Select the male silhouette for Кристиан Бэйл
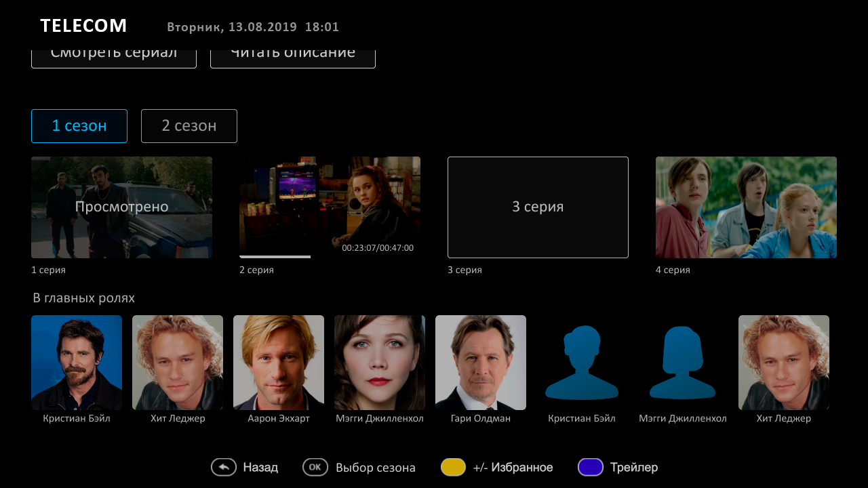This screenshot has width=868, height=488. pos(582,363)
